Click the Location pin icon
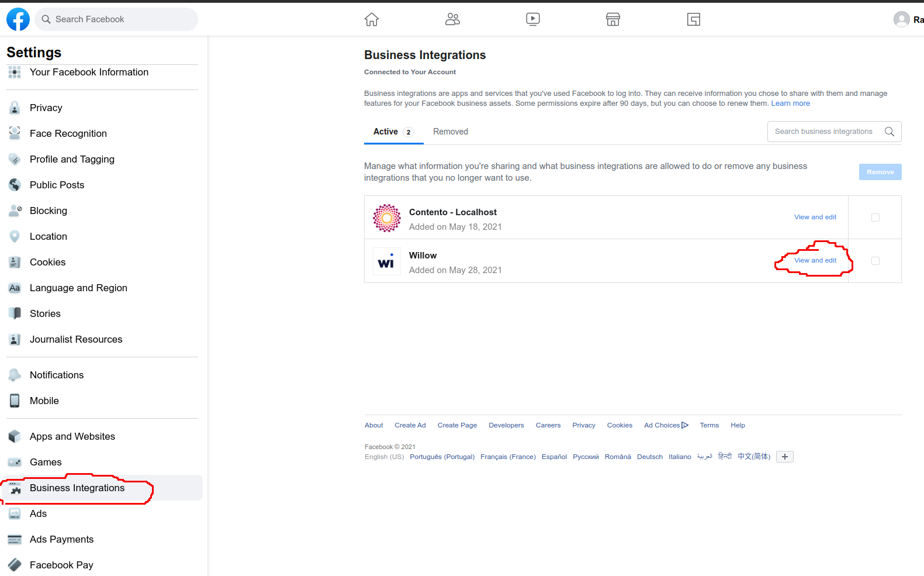 (15, 236)
